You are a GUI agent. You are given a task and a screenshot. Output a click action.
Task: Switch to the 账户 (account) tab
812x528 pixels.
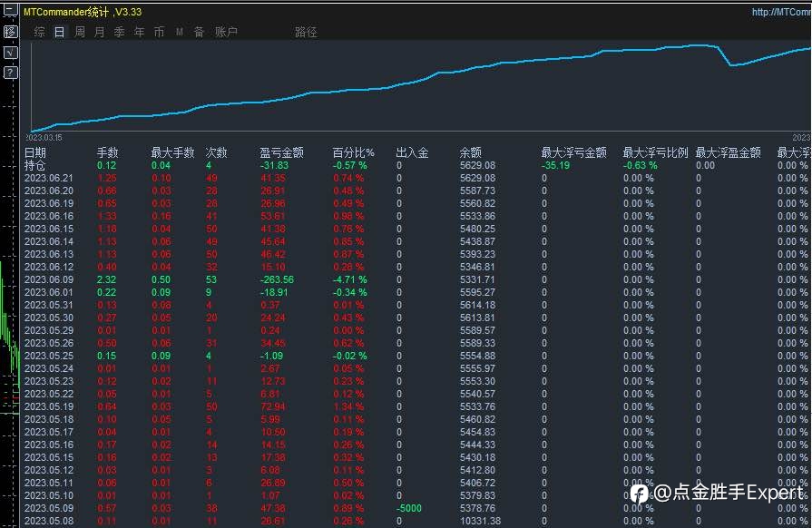click(x=226, y=32)
